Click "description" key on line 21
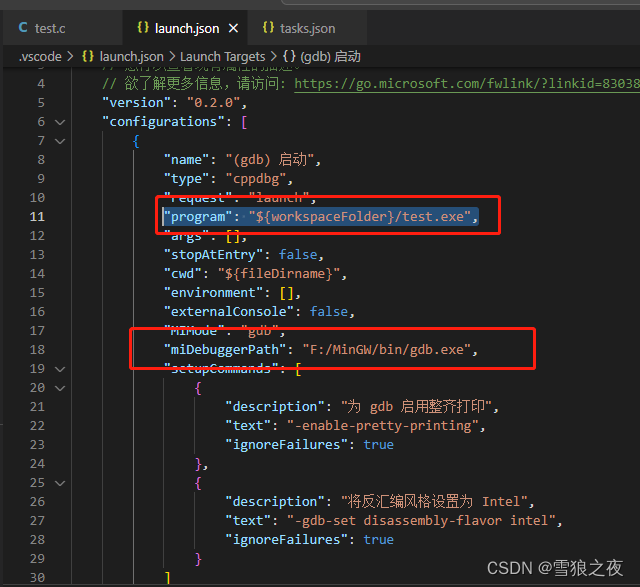 (276, 407)
